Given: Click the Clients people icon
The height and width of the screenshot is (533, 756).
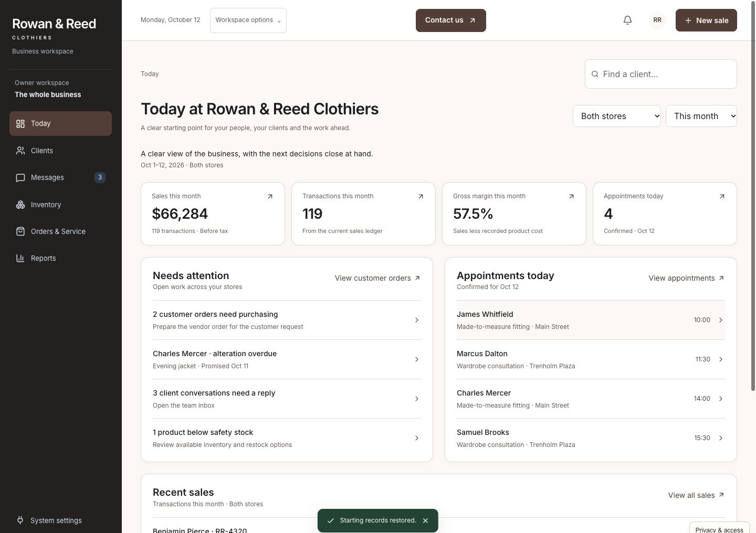Looking at the screenshot, I should click(x=20, y=151).
